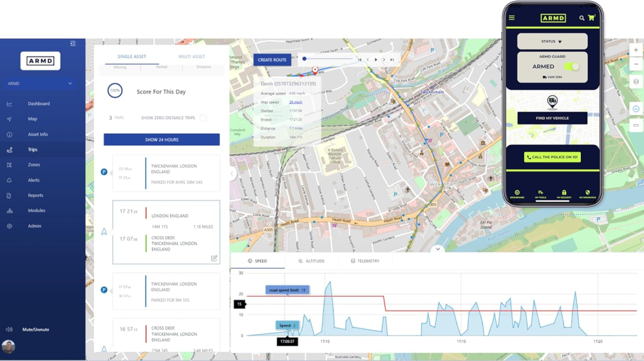Switch to the Multi Asset tab

pos(191,57)
